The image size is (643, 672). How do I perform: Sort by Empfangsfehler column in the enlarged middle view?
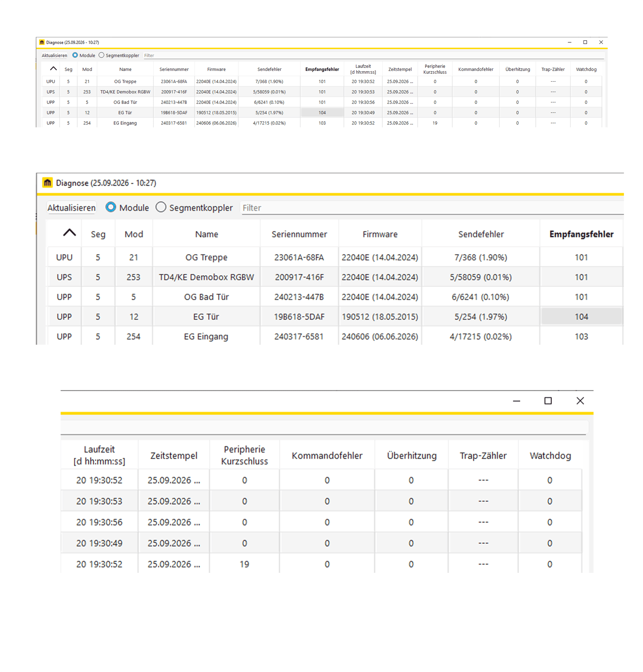click(x=581, y=234)
